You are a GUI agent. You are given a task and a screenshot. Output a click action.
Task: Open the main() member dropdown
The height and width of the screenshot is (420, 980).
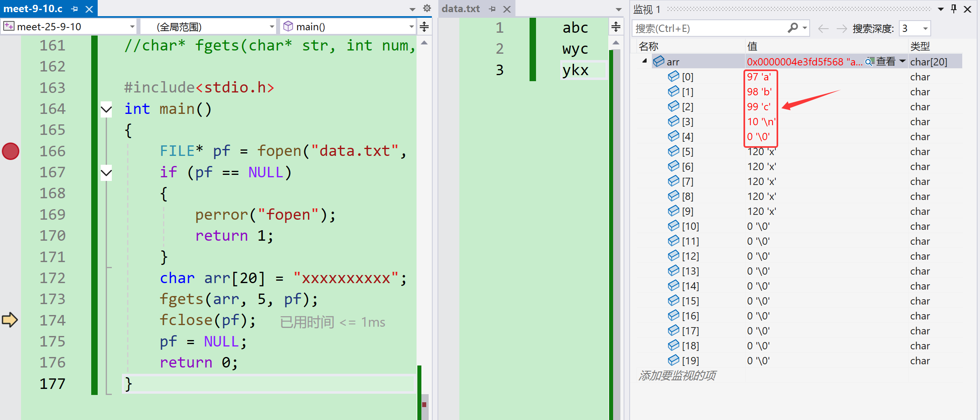click(411, 27)
